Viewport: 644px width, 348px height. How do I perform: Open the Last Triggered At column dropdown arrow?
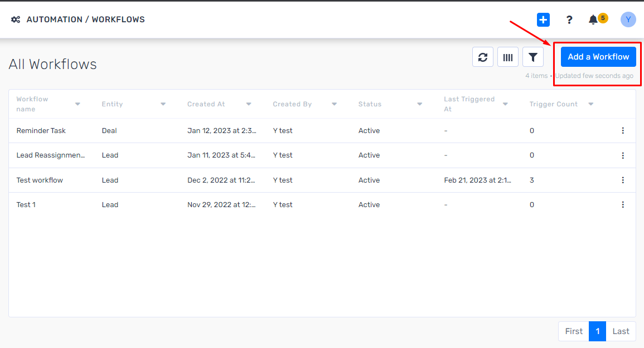pos(505,104)
